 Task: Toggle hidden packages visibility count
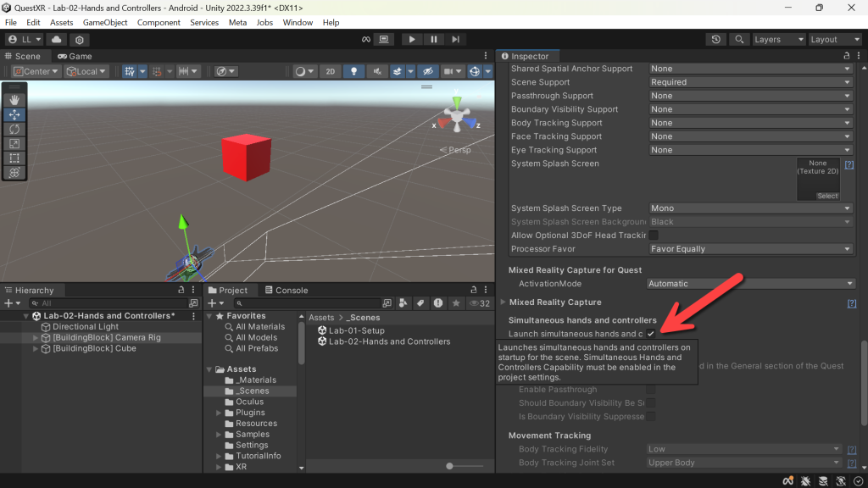click(x=480, y=303)
